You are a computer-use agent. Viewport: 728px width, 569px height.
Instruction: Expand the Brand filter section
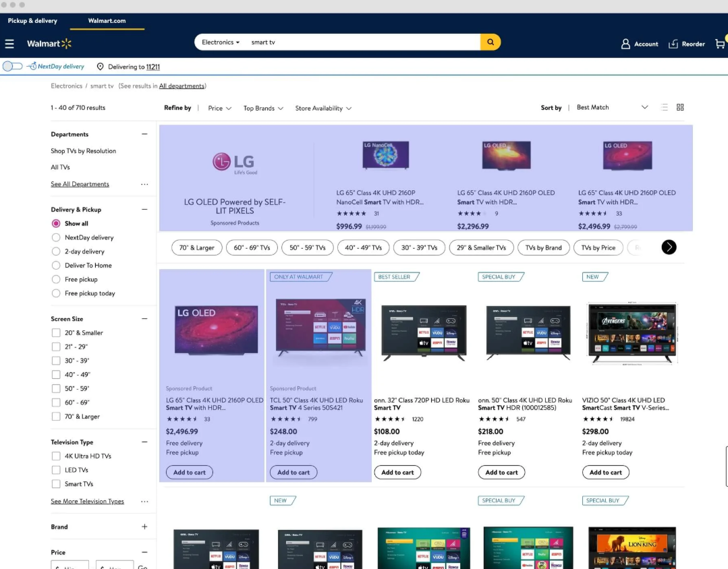click(x=144, y=527)
